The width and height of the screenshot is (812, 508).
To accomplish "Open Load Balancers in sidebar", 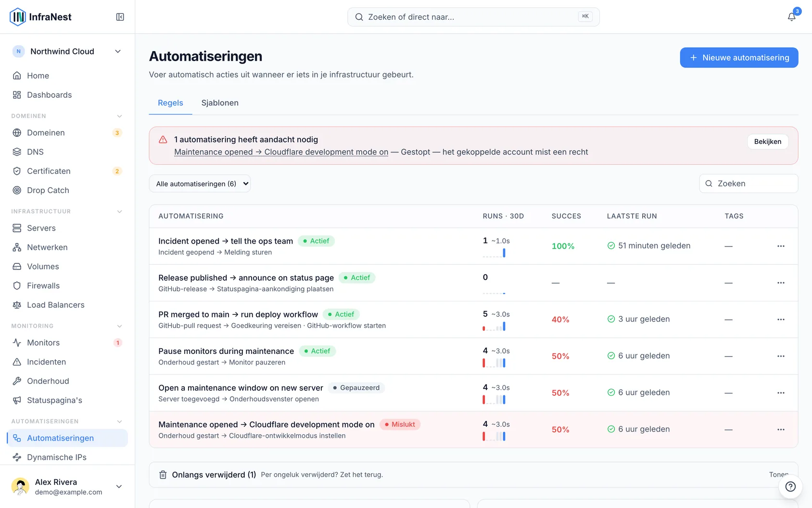I will (x=67, y=305).
